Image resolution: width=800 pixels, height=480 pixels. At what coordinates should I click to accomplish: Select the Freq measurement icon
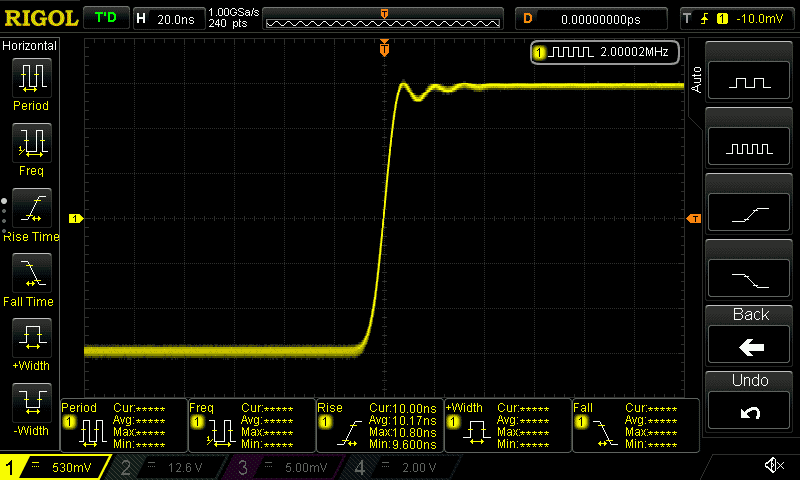32,143
